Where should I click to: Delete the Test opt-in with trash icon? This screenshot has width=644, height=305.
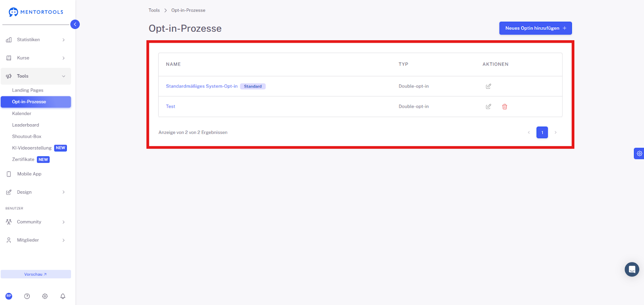[505, 106]
